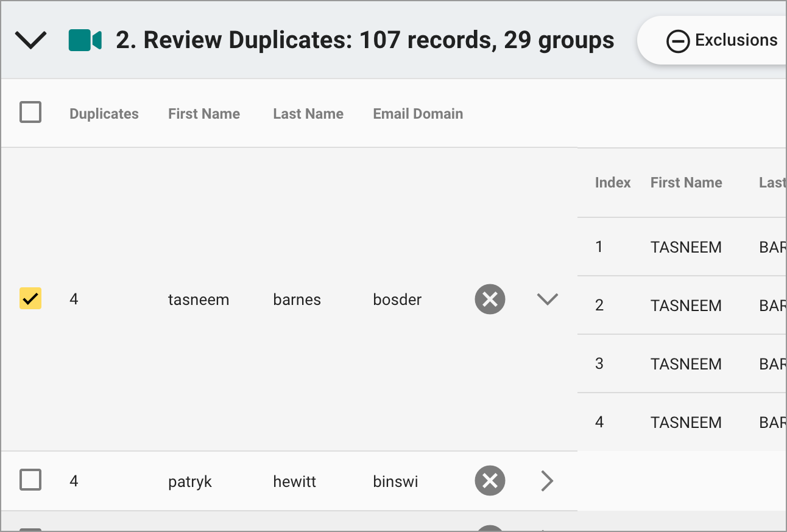
Task: Click TASNEEM in detail row index 2
Action: tap(686, 306)
